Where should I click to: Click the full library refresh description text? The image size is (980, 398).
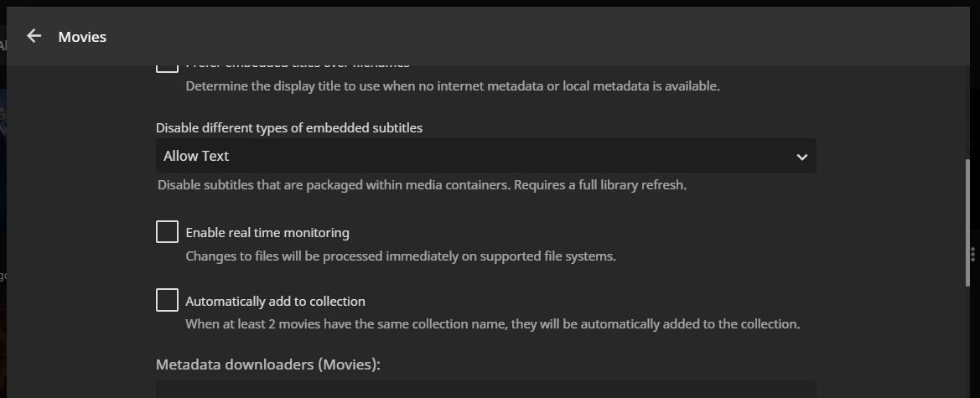tap(422, 185)
